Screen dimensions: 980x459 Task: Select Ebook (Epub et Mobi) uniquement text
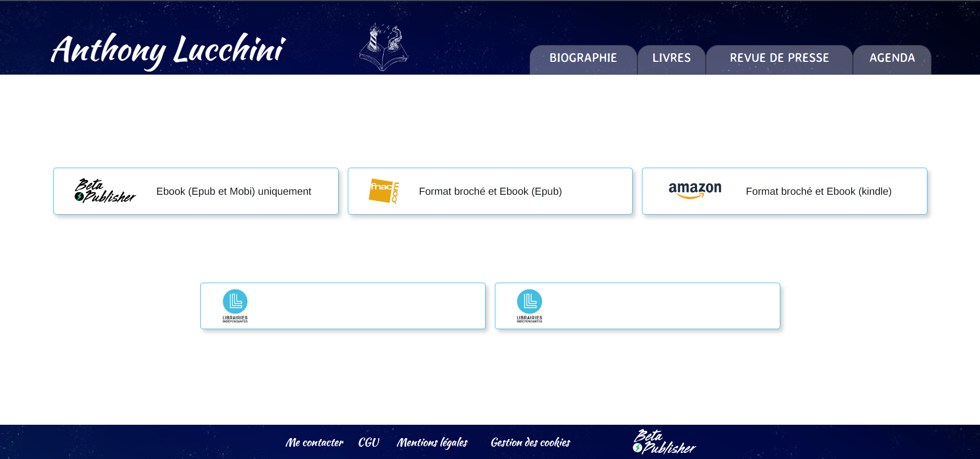pos(233,191)
